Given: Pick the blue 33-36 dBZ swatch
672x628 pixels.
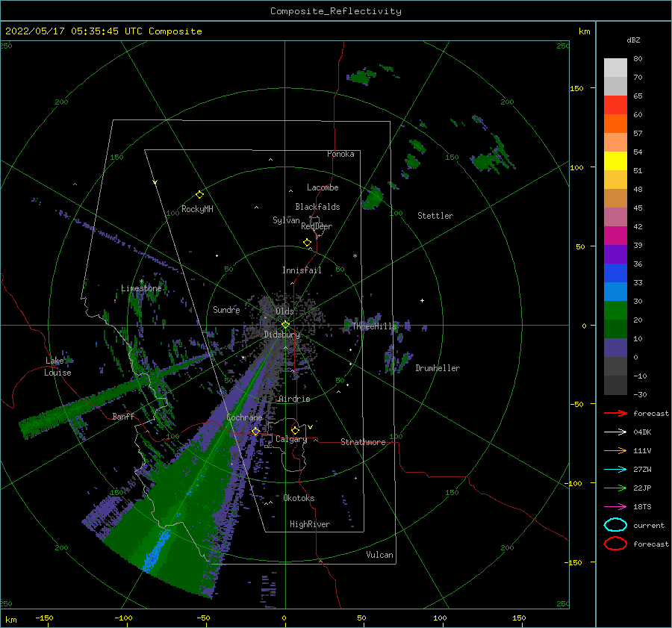Looking at the screenshot, I should point(615,273).
